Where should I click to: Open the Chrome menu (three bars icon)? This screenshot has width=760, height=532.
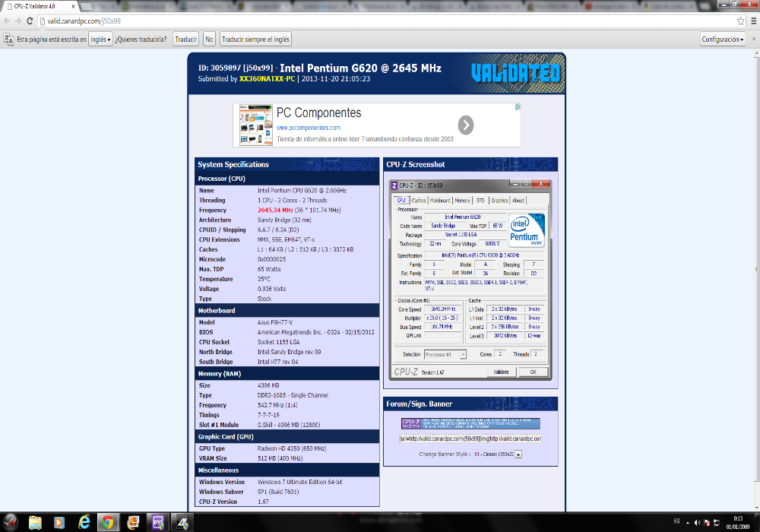(x=754, y=21)
